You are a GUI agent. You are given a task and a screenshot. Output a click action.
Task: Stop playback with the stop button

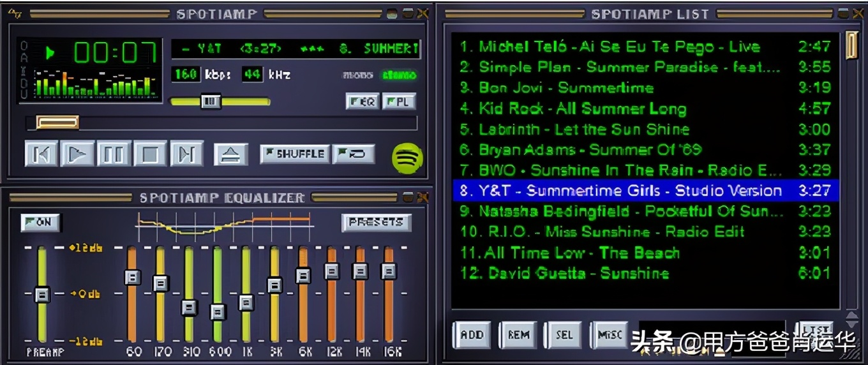point(150,154)
